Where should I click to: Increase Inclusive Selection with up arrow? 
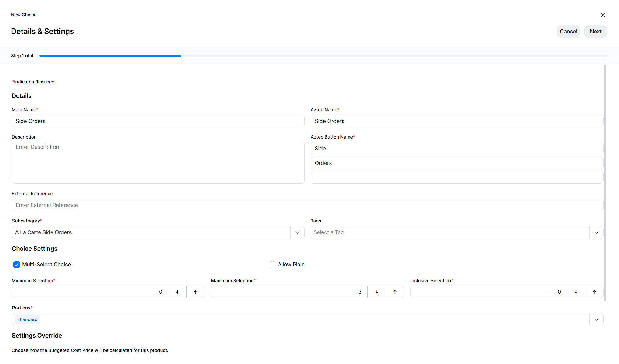point(594,292)
